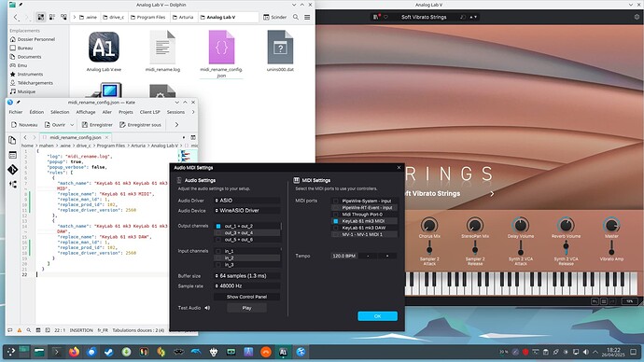The image size is (644, 362).
Task: Open Kate's Documents sidebar panel icon
Action: pos(12,140)
